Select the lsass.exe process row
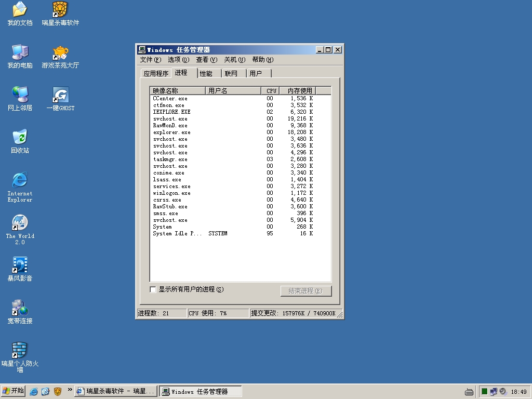Viewport: 532px width, 399px height. (241, 179)
